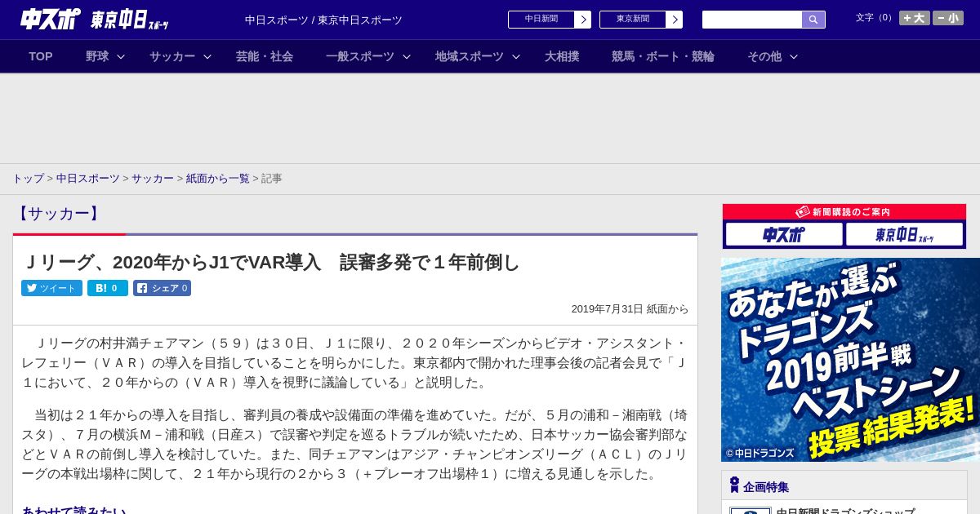Click the トップ breadcrumb link

[28, 178]
